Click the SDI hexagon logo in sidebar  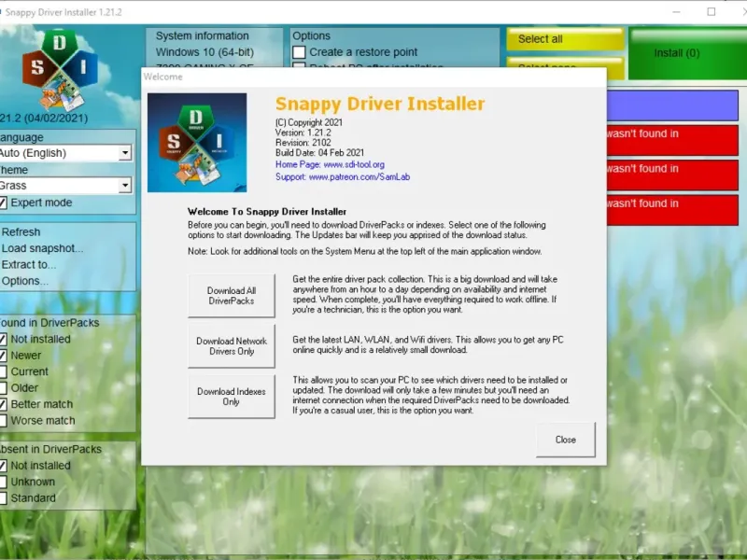point(60,69)
